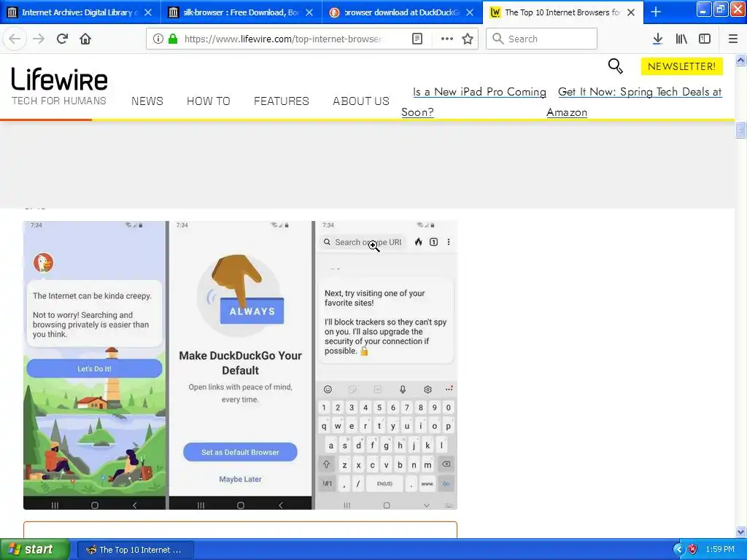Click the vertical scrollbar thumb

pos(740,130)
